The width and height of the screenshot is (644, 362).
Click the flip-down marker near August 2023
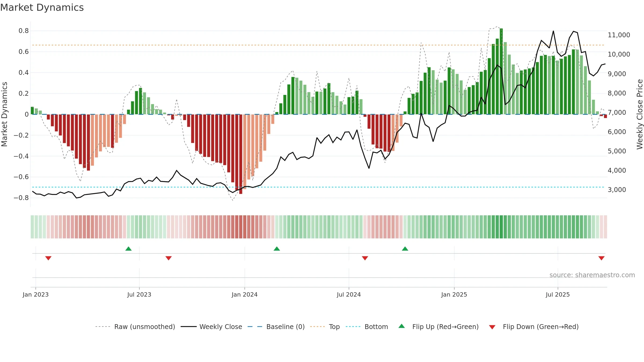(169, 258)
